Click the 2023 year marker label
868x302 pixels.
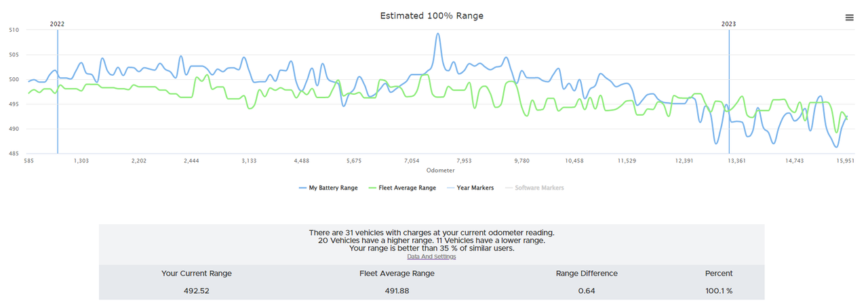tap(729, 24)
